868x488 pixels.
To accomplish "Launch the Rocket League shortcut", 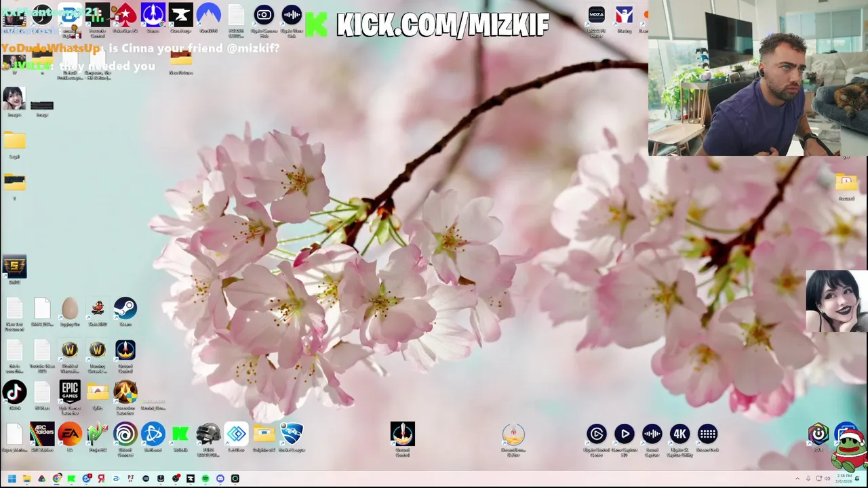I will [x=292, y=434].
